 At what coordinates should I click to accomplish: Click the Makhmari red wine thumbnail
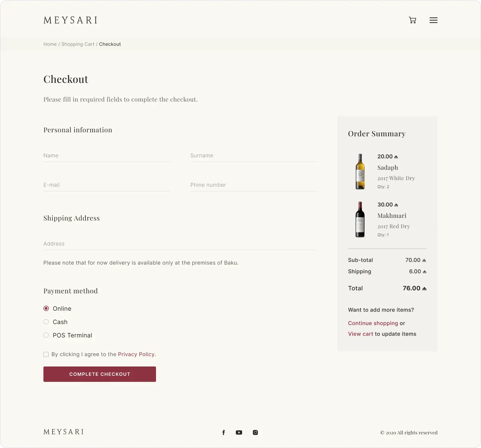(360, 219)
